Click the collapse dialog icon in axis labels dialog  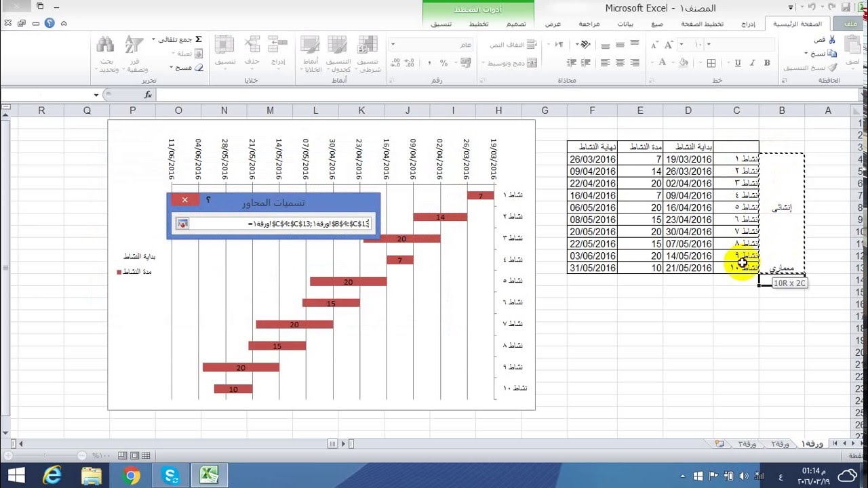click(x=182, y=224)
